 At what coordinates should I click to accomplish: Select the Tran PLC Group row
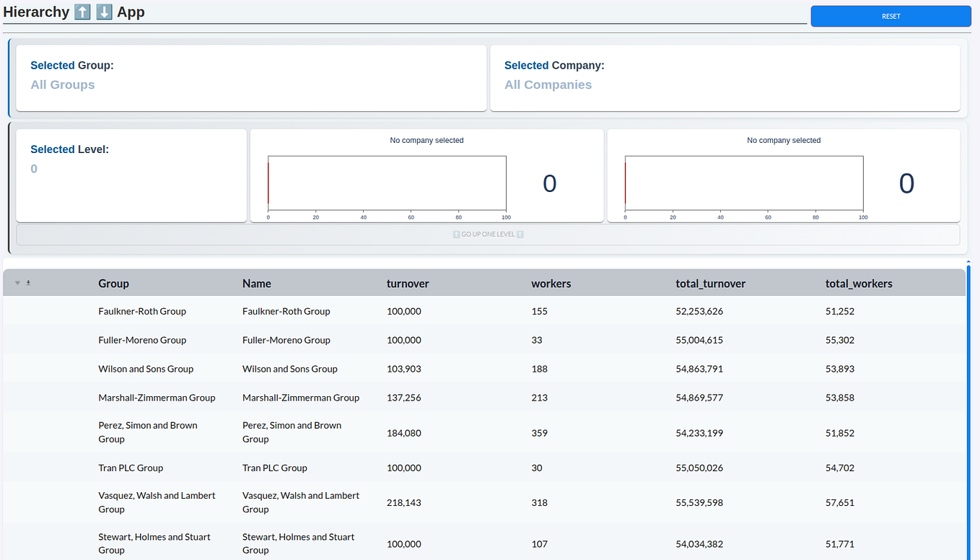point(484,468)
